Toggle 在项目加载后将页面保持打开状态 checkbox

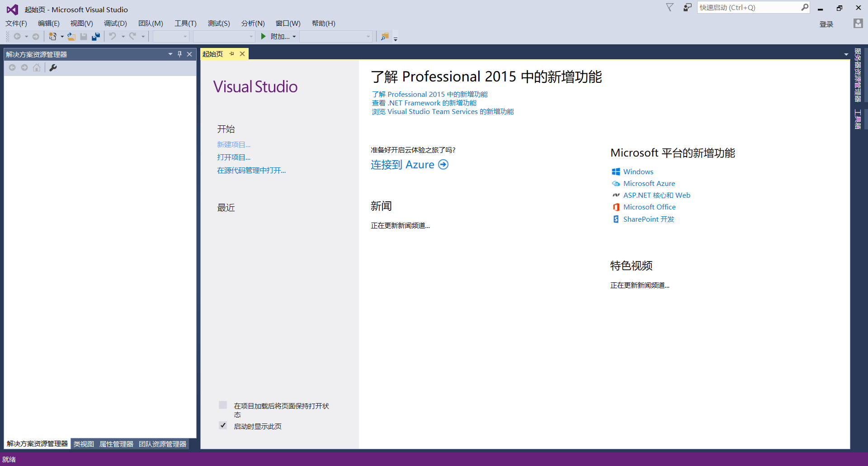click(223, 405)
